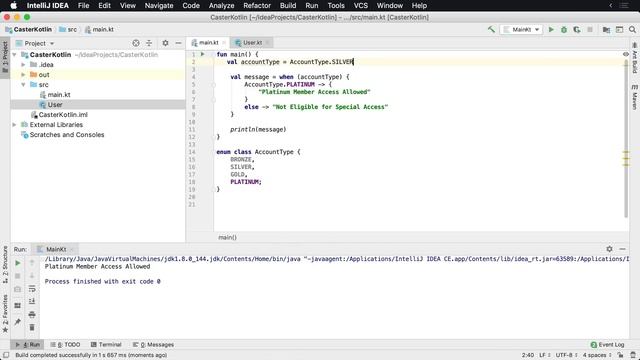This screenshot has width=640, height=360.
Task: Click the 2:40 cursor position indicator
Action: click(528, 355)
